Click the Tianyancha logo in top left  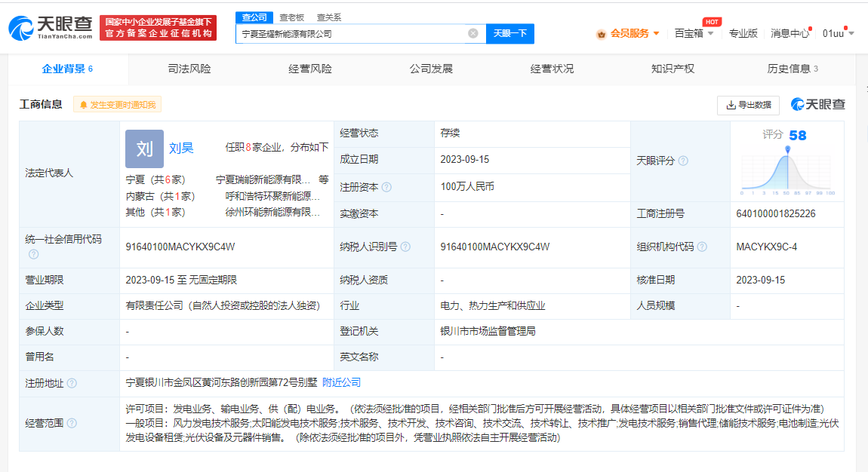[50, 25]
